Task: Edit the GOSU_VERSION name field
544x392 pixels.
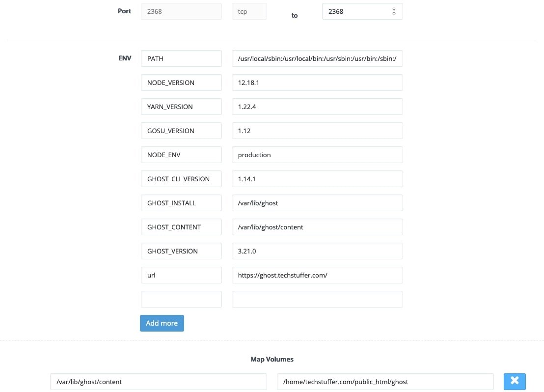Action: (181, 131)
